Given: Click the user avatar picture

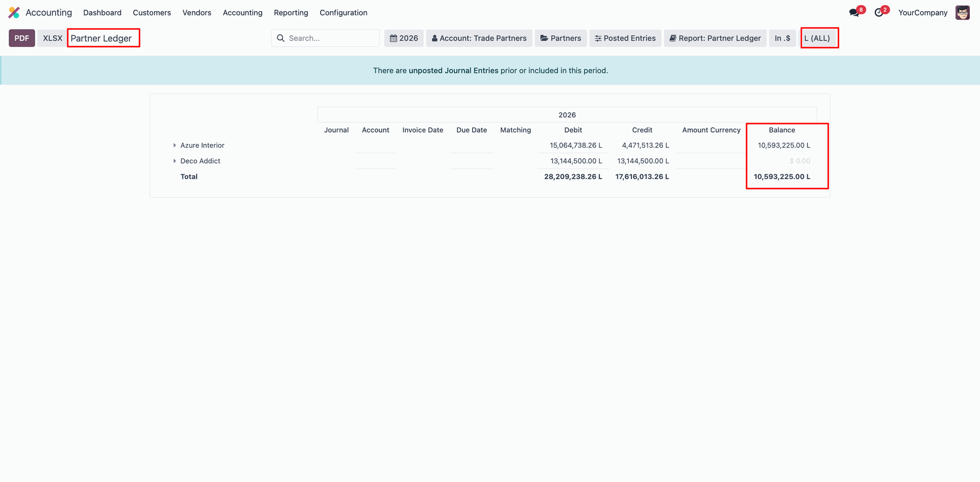Looking at the screenshot, I should [x=962, y=13].
